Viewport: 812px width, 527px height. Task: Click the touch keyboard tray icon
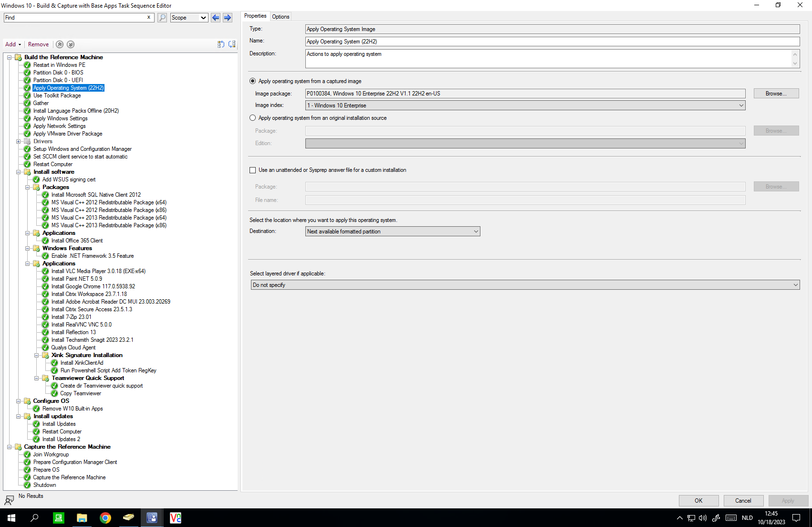tap(731, 518)
